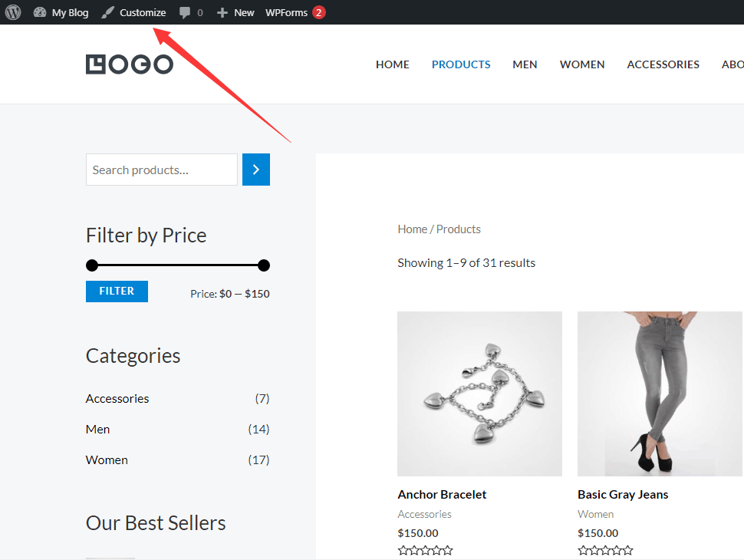Open the Women navigation menu item
Viewport: 744px width, 560px height.
click(x=582, y=64)
